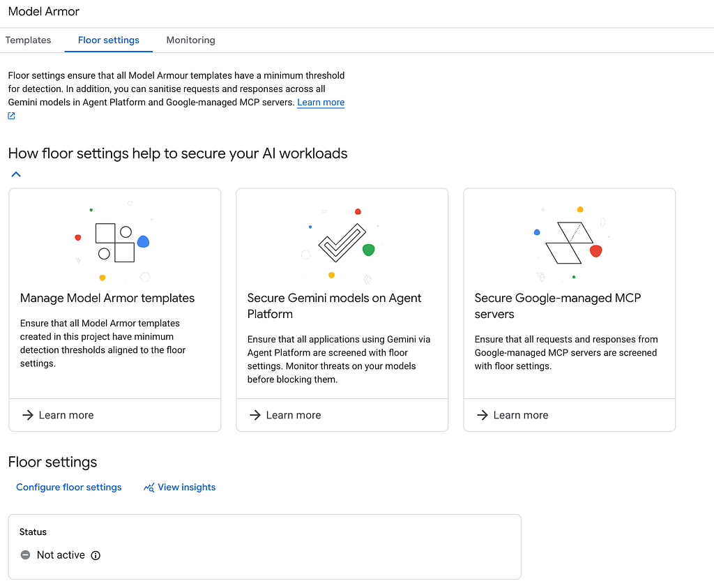Click the squares-and-circles templates illustration

coord(115,241)
